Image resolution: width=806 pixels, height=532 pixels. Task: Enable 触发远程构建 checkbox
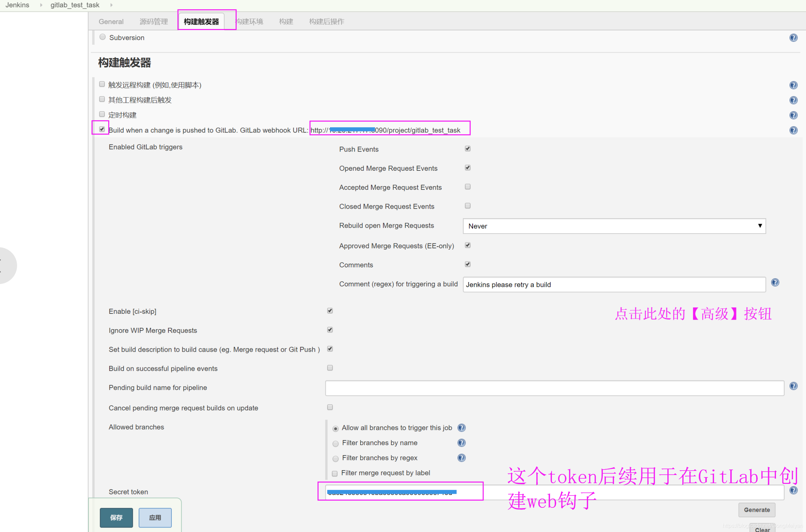pyautogui.click(x=102, y=84)
